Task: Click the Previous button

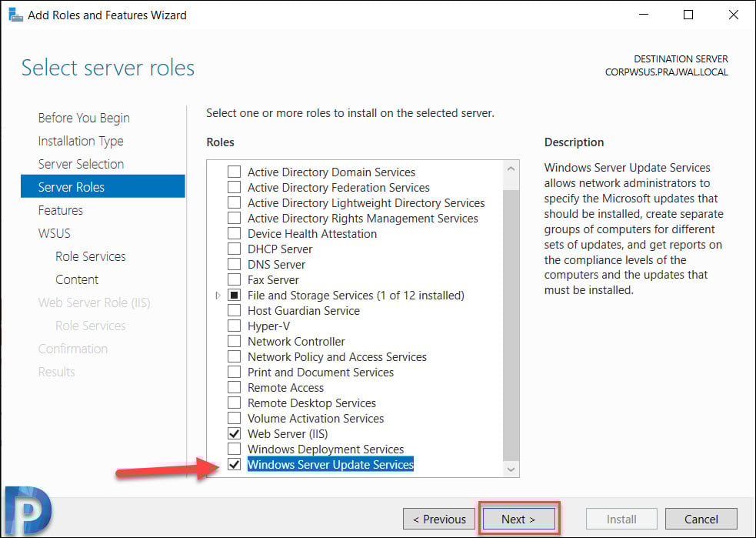Action: [439, 520]
